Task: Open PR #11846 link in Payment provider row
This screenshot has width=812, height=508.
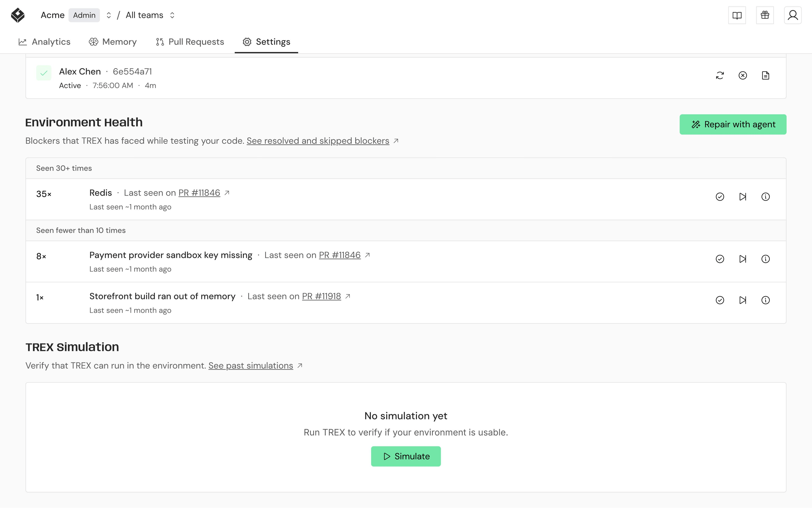Action: tap(340, 255)
